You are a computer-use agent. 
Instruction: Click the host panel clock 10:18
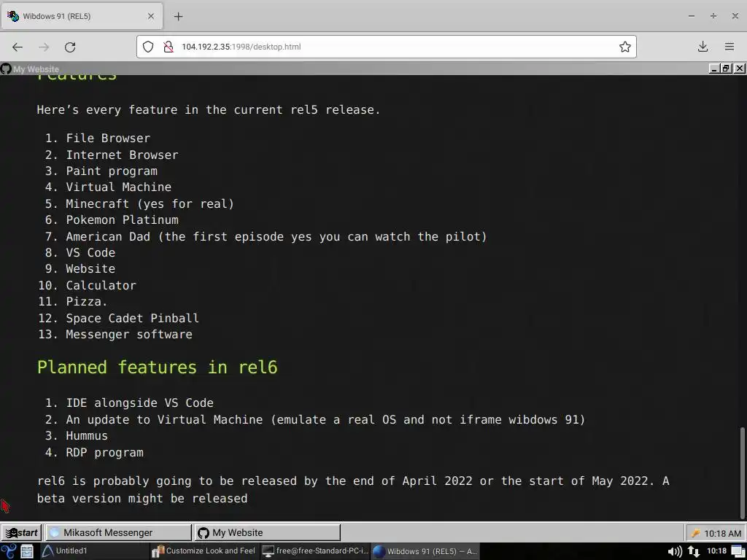716,551
